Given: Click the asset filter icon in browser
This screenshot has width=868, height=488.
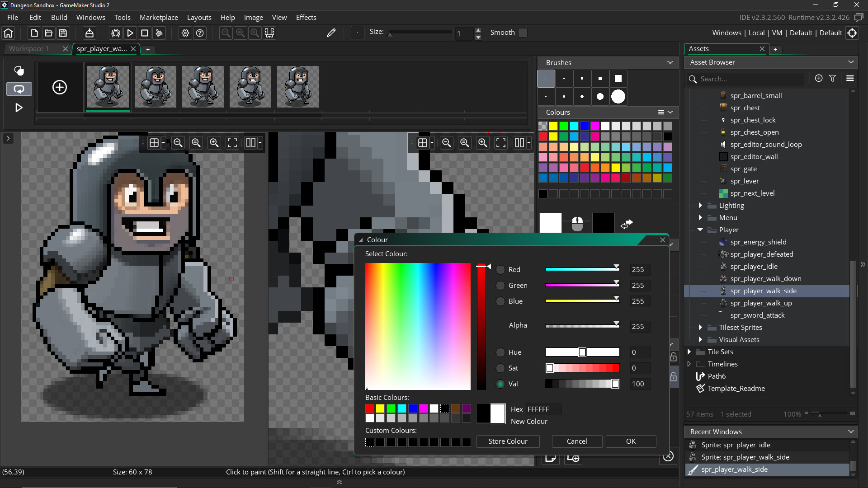Looking at the screenshot, I should tap(833, 78).
